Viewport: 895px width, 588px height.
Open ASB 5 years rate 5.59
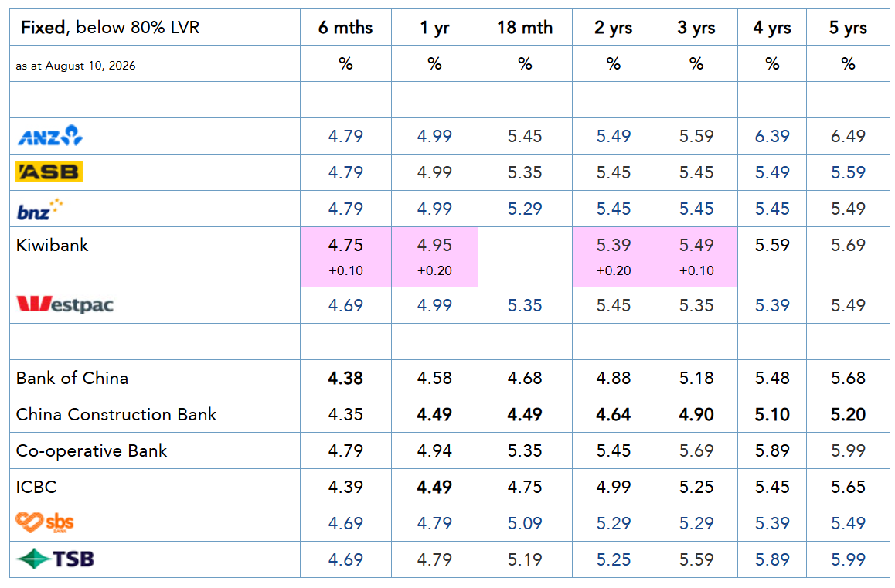coord(848,172)
